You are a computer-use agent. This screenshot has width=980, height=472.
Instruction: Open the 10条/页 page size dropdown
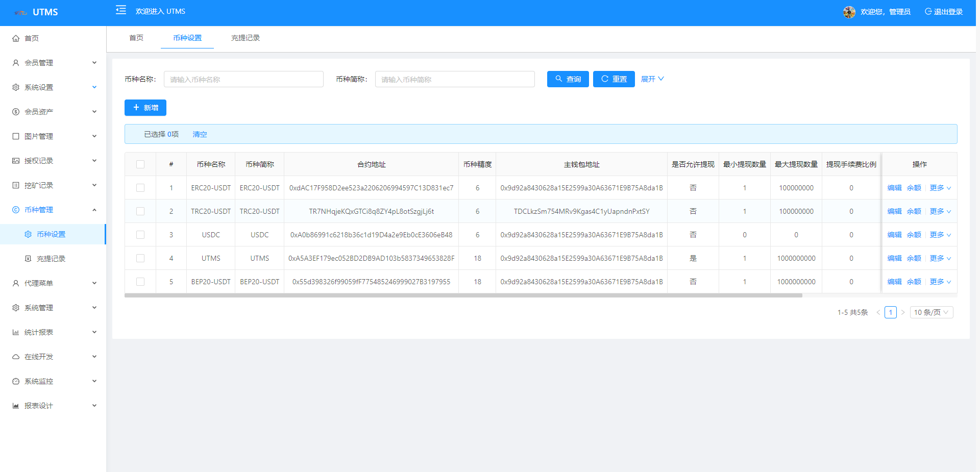pos(931,312)
